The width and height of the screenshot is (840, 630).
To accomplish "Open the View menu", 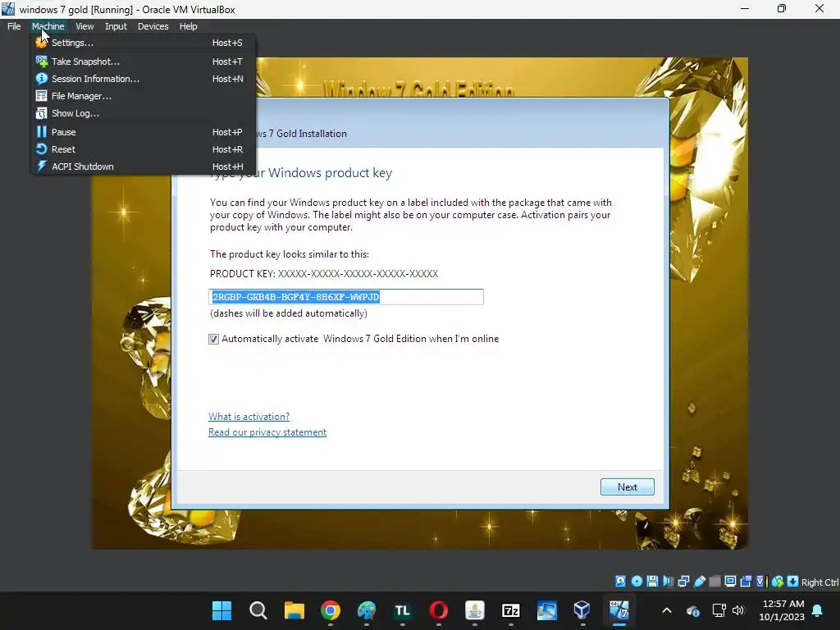I will 84,26.
